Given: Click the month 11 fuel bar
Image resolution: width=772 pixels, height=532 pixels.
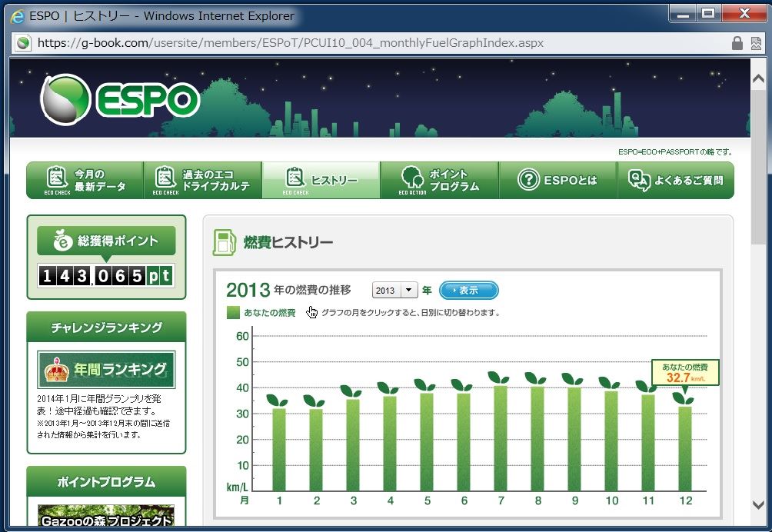Looking at the screenshot, I should click(648, 442).
